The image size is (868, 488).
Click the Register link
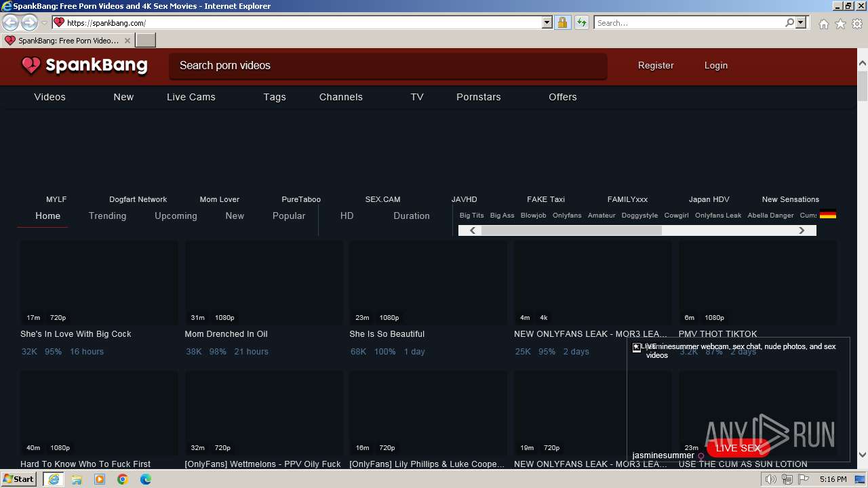[656, 66]
